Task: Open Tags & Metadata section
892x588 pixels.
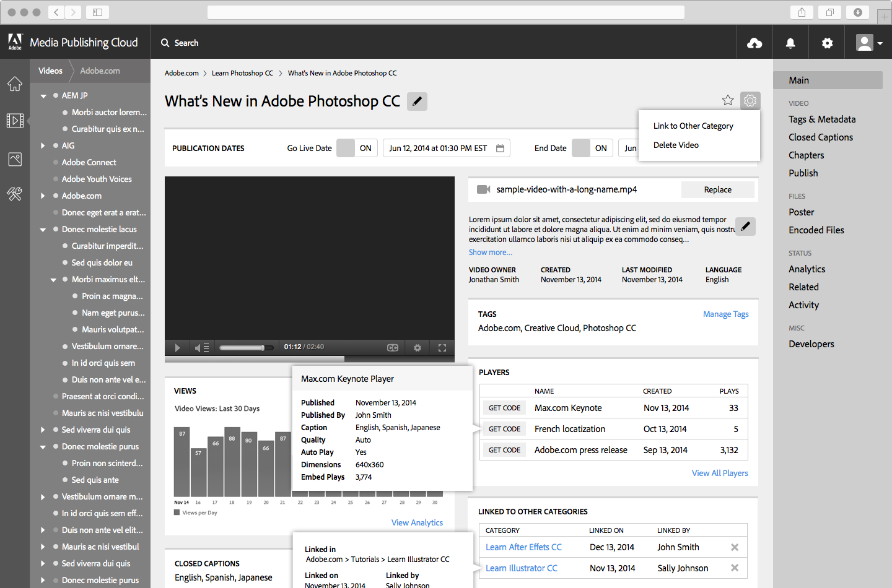Action: [822, 119]
